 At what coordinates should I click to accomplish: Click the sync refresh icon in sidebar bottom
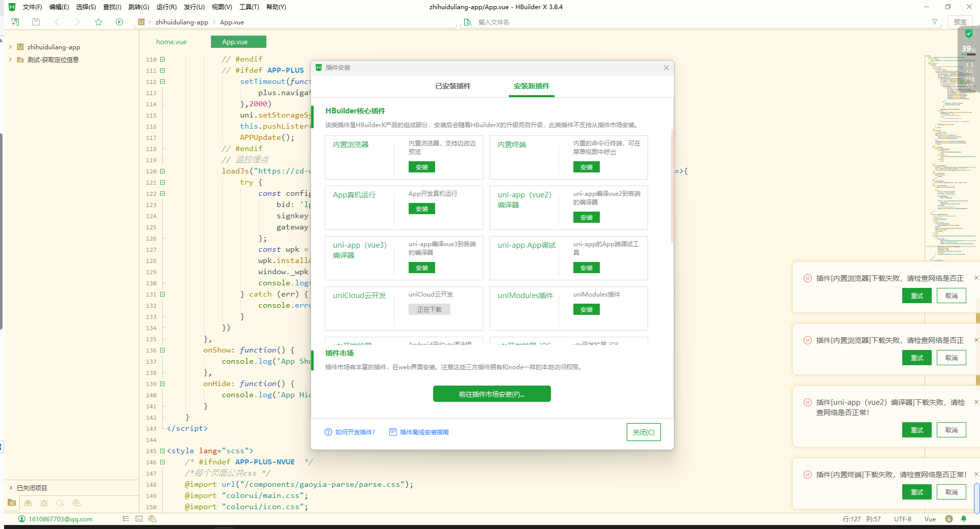[60, 503]
